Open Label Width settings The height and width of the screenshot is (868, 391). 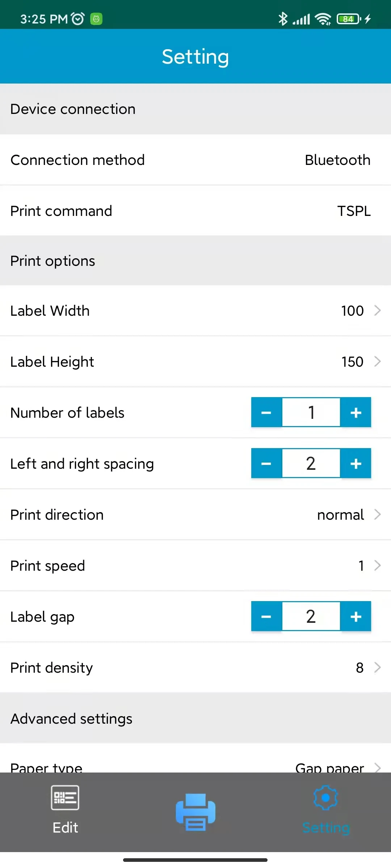195,310
